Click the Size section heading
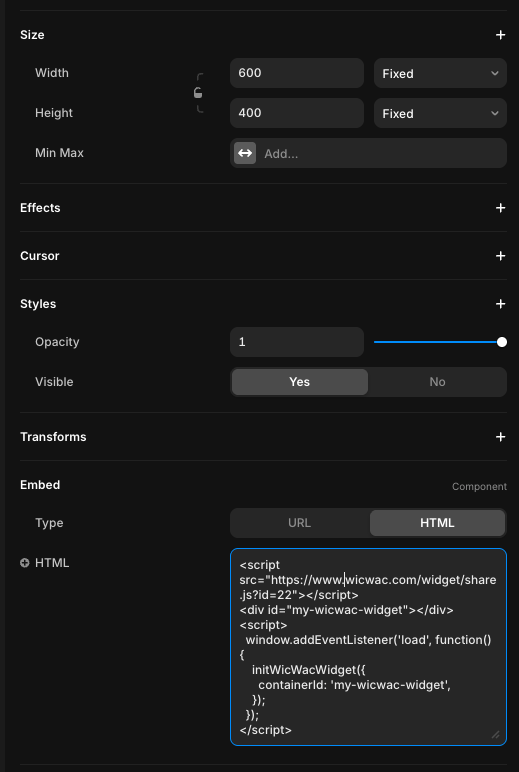Screen dimensions: 519x772 click(32, 35)
